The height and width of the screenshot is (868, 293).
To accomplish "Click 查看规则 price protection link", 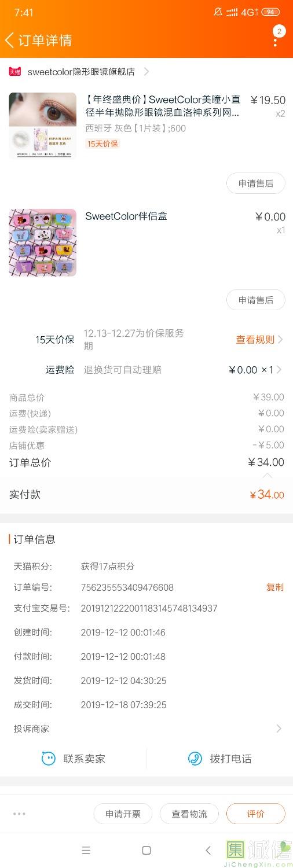I will [255, 340].
